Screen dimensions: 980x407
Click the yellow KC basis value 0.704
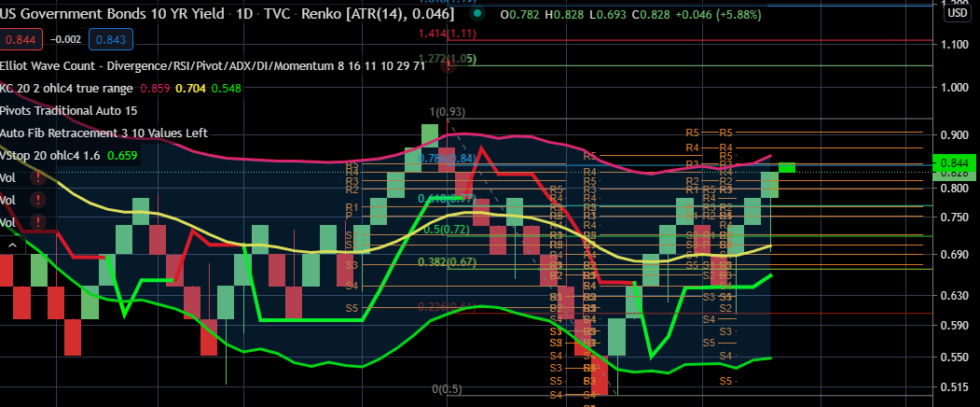click(x=190, y=89)
